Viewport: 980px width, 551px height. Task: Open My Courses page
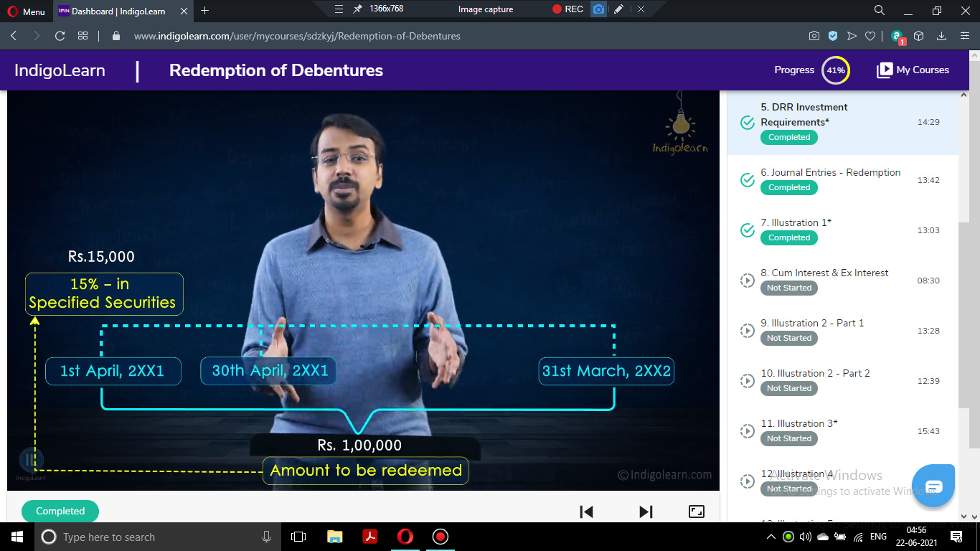pos(913,70)
